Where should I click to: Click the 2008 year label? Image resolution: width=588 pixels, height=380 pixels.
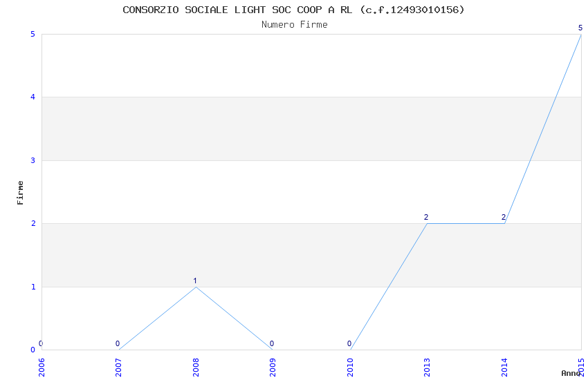[196, 367]
